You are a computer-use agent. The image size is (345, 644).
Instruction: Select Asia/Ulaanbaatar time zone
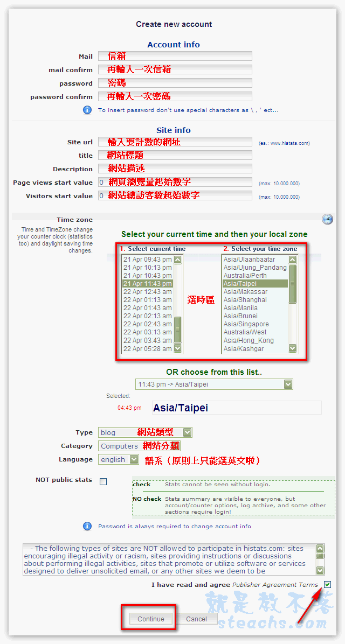tap(255, 260)
